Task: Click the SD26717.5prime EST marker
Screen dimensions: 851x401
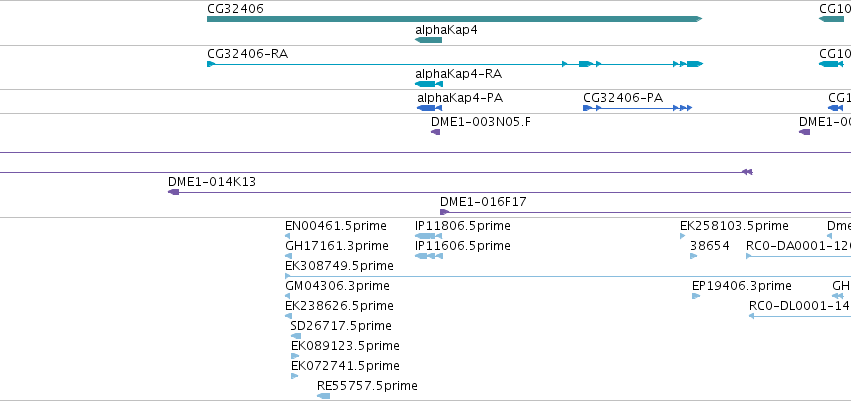Action: coord(296,336)
